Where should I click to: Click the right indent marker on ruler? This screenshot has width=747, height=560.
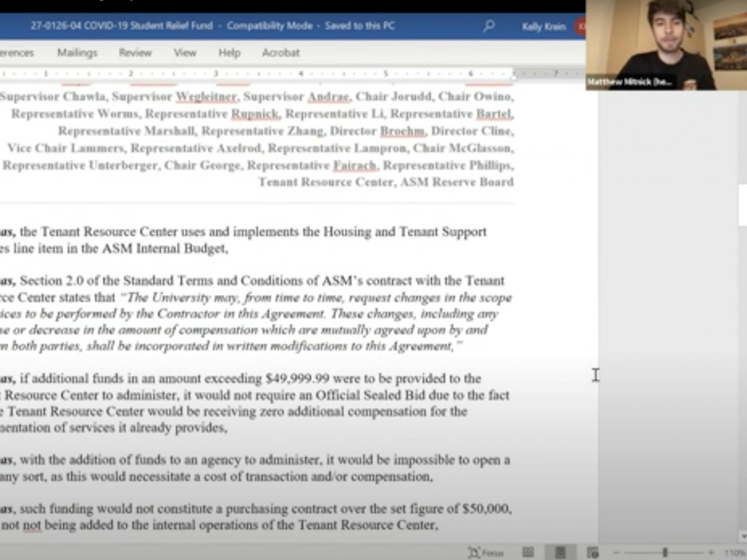513,76
